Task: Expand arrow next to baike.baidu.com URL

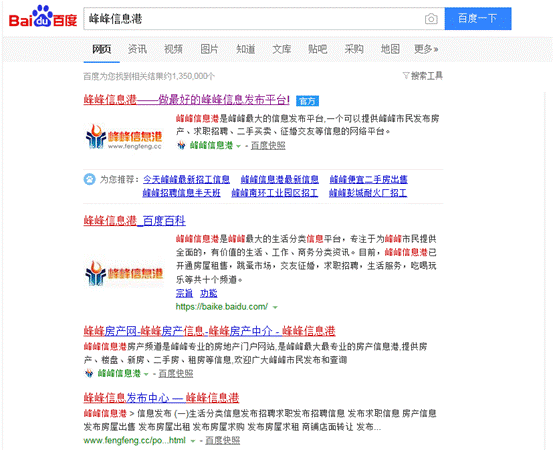Action: pyautogui.click(x=275, y=308)
